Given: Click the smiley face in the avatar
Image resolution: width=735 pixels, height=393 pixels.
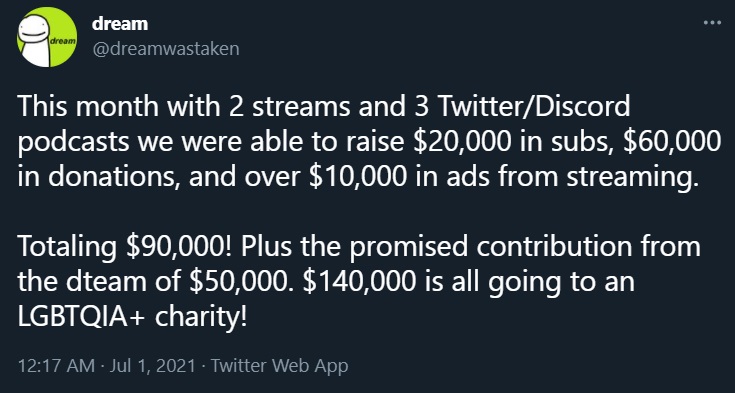Looking at the screenshot, I should tap(35, 37).
